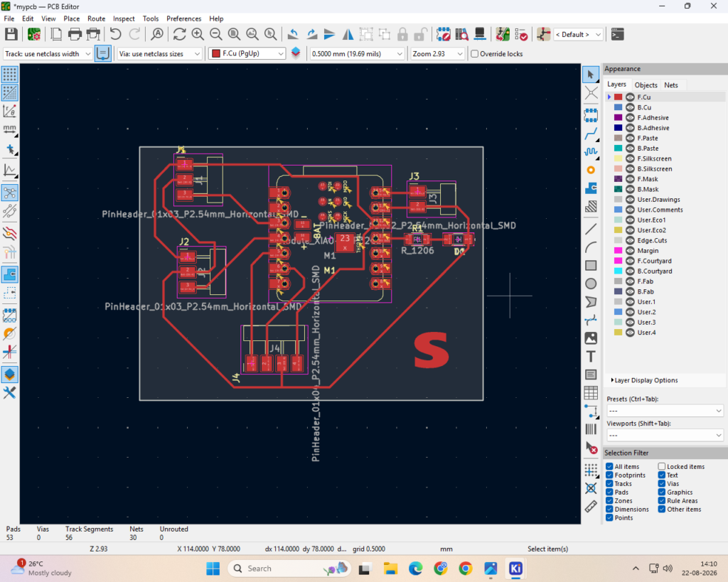Click the Find search icon
728x582 pixels.
(x=157, y=34)
